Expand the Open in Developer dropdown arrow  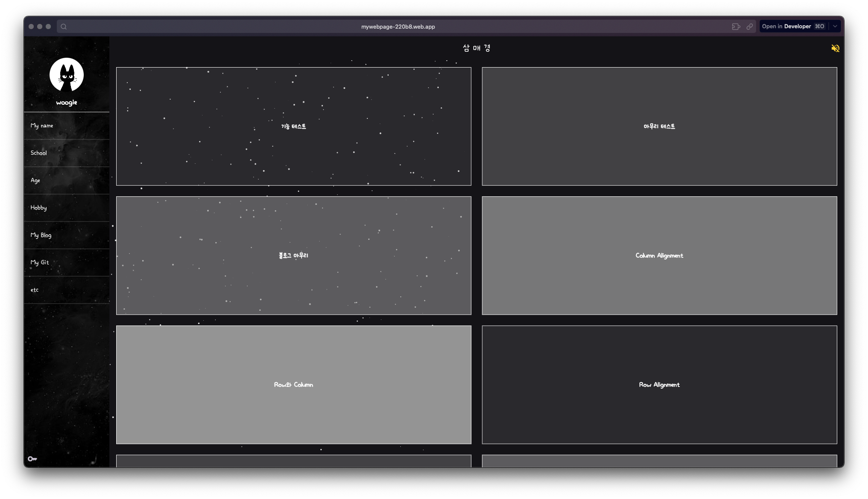pos(835,27)
